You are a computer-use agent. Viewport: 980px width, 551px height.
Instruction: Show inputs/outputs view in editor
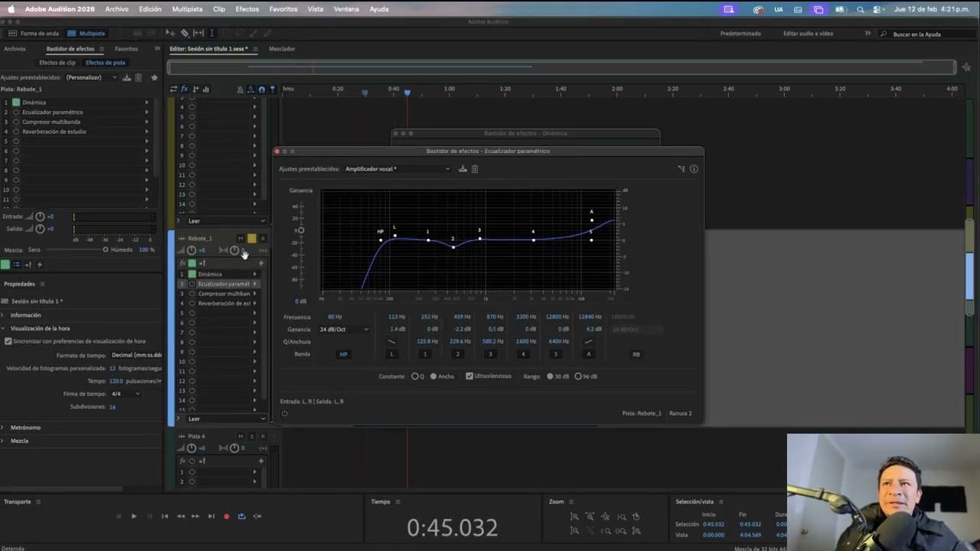(x=174, y=90)
